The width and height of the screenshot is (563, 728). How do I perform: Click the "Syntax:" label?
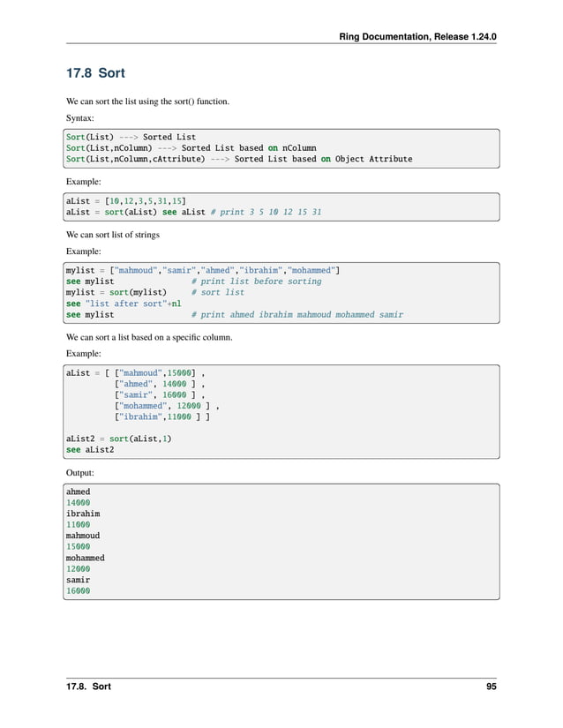[x=79, y=118]
